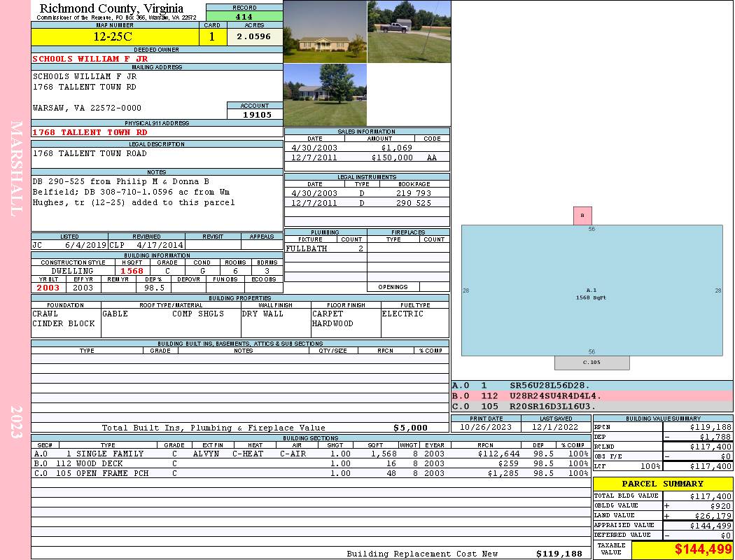Click the FULLBATH plumbing fixture row
Image resolution: width=735 pixels, height=560 pixels.
pos(325,248)
